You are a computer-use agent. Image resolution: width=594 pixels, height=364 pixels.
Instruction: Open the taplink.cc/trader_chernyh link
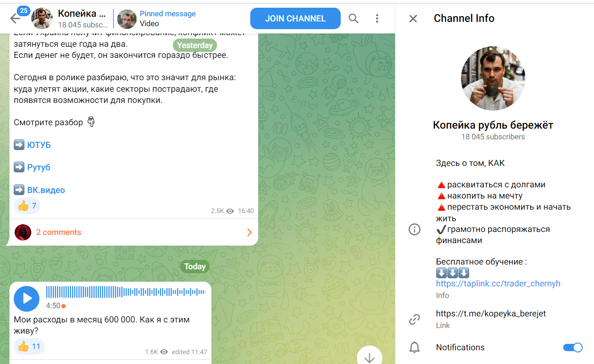(x=498, y=283)
